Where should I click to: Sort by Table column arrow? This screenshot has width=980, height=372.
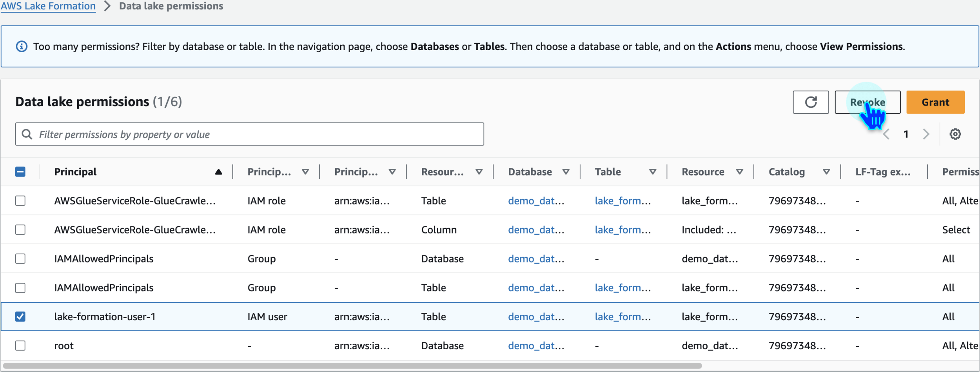coord(653,172)
